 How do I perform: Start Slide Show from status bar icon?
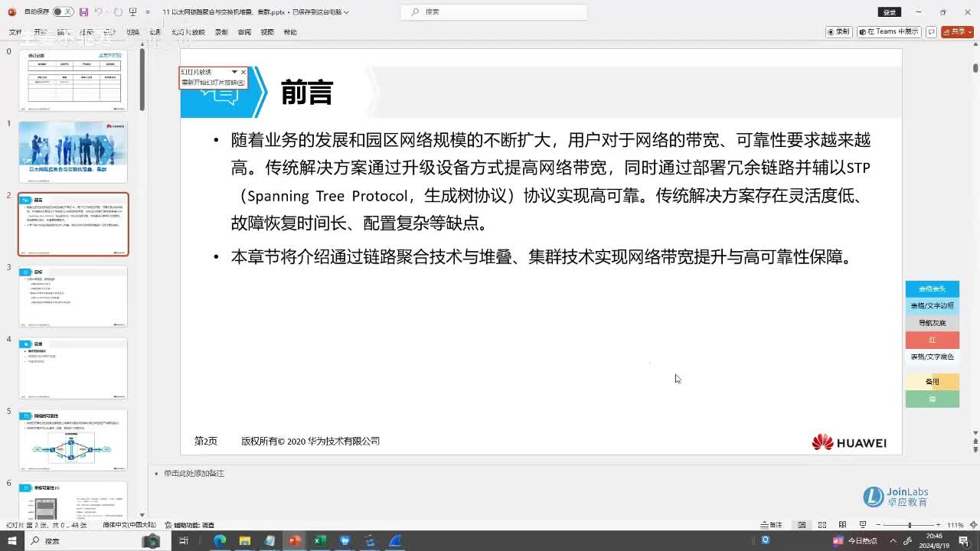pyautogui.click(x=863, y=525)
